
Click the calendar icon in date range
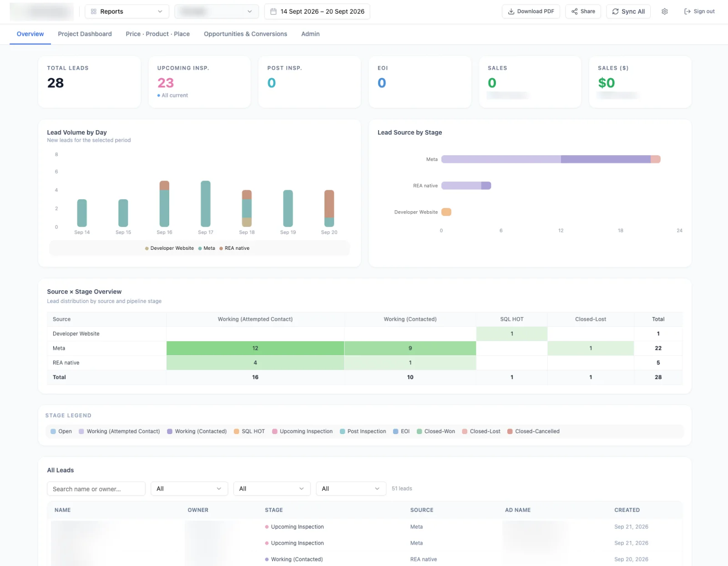pos(273,11)
